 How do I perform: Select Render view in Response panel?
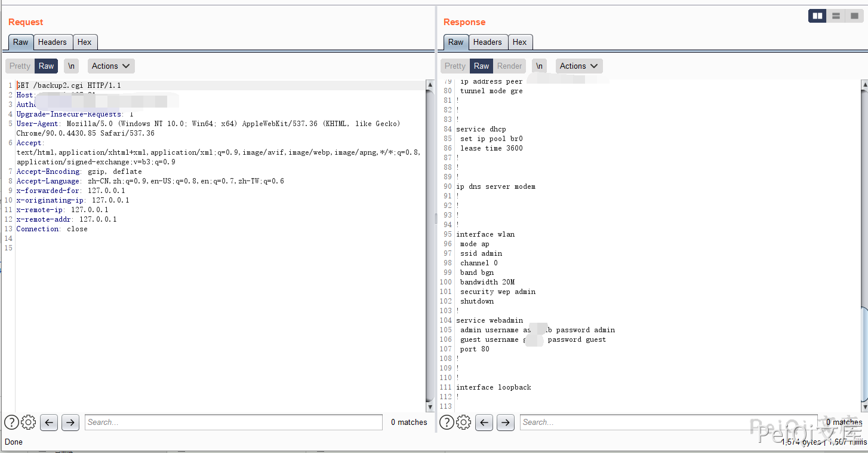point(509,66)
